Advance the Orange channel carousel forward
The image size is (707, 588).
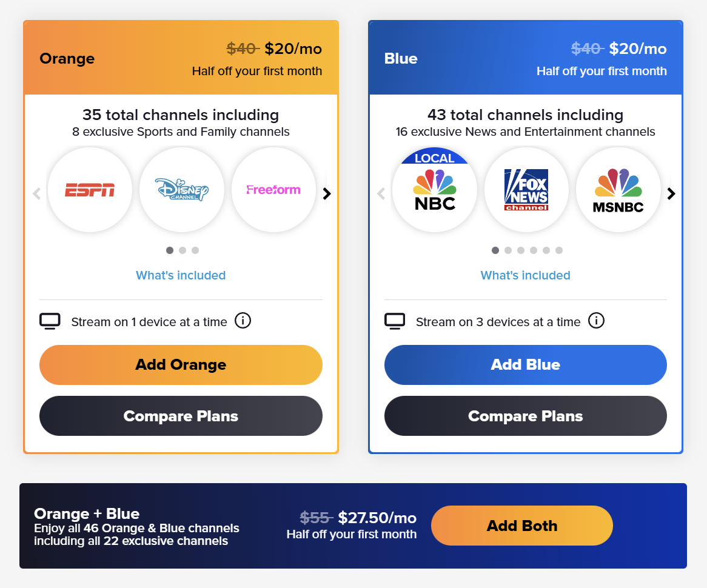point(326,193)
